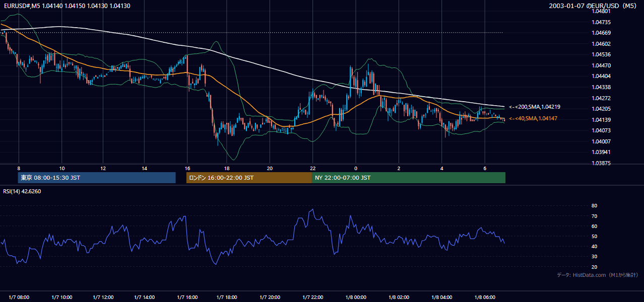The height and width of the screenshot is (302, 644).
Task: Click hour label 22 under the price chart
Action: 312,168
